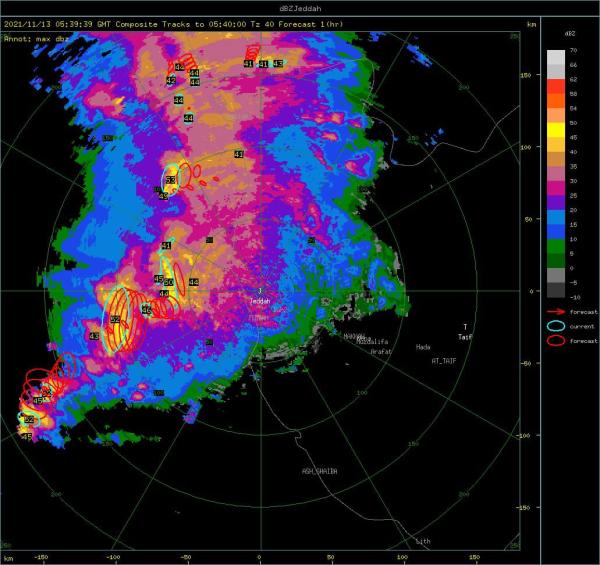Screen dimensions: 600x565
Task: Click the km label at bottom left
Action: [8, 559]
